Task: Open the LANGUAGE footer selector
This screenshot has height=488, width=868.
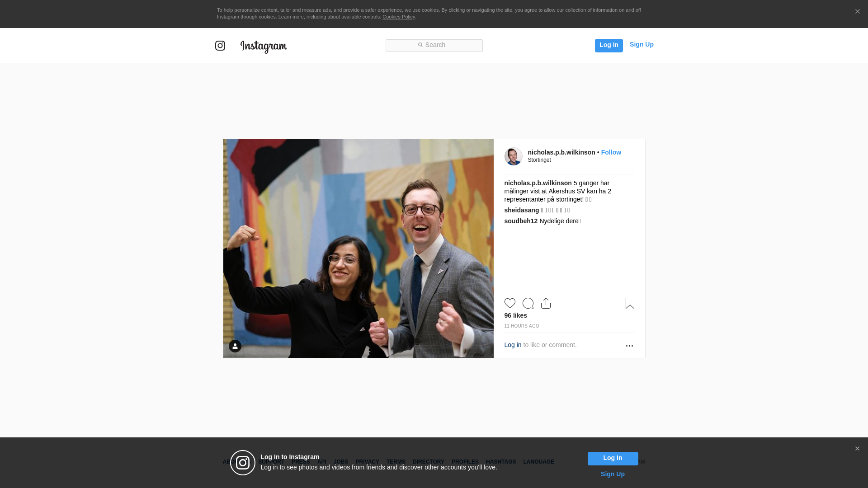Action: click(538, 462)
